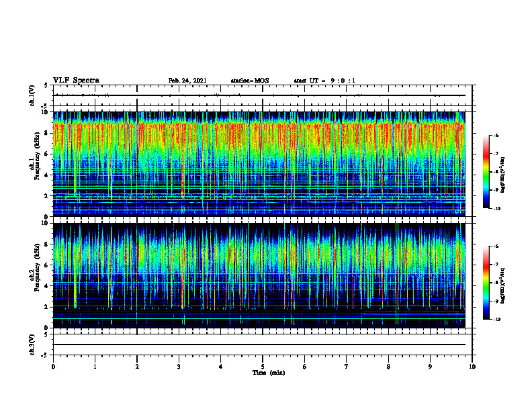Viewport: 532px width, 411px height.
Task: Click time axis tick label "6"
Action: [305, 367]
